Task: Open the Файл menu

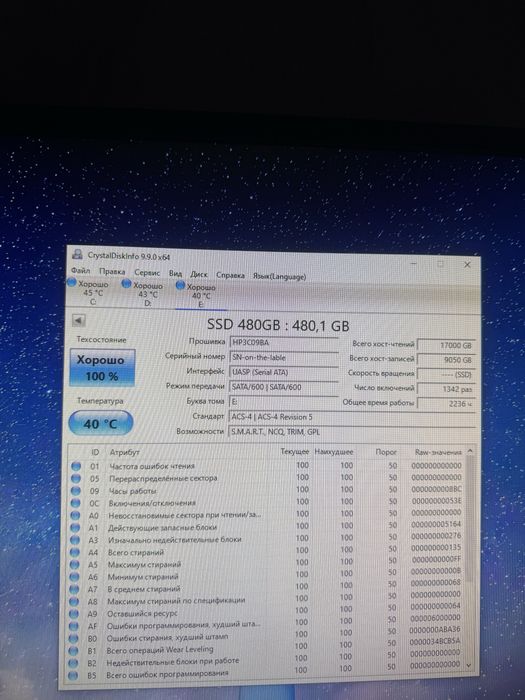Action: click(x=80, y=271)
